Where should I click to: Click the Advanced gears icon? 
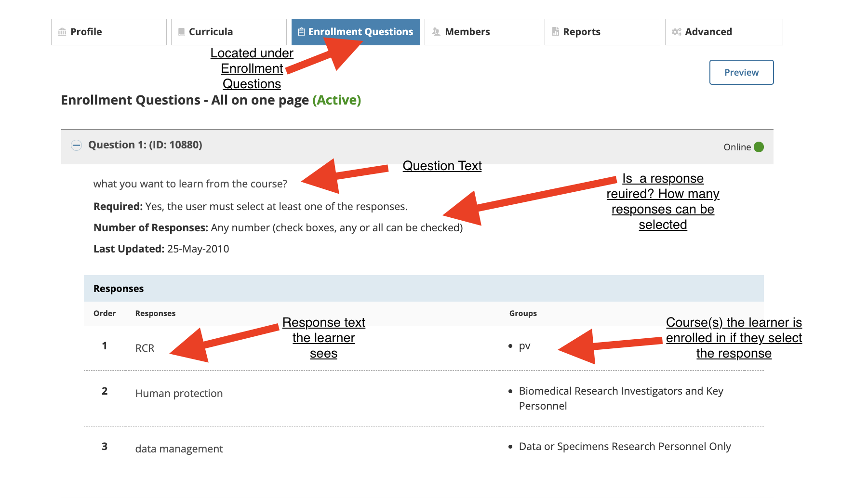pos(677,32)
